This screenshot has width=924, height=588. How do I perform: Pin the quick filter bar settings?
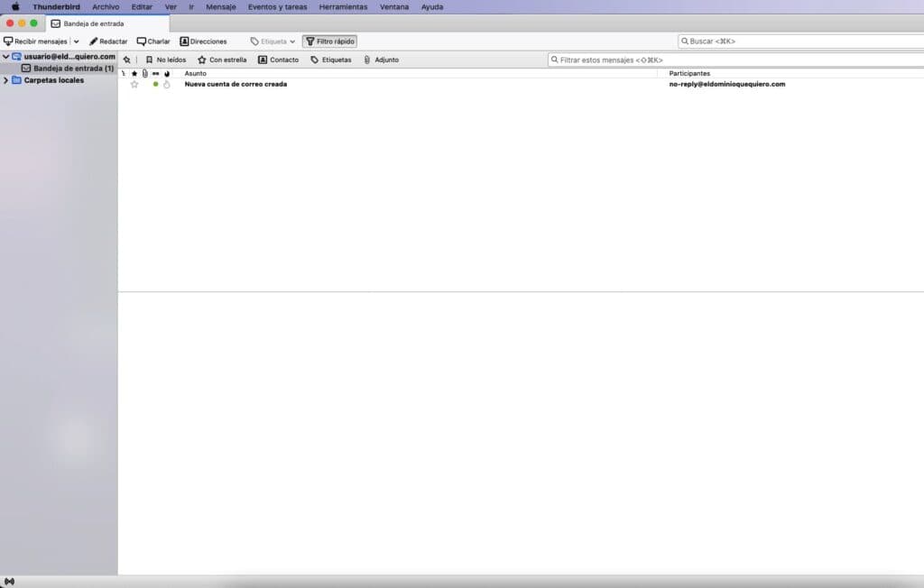126,60
